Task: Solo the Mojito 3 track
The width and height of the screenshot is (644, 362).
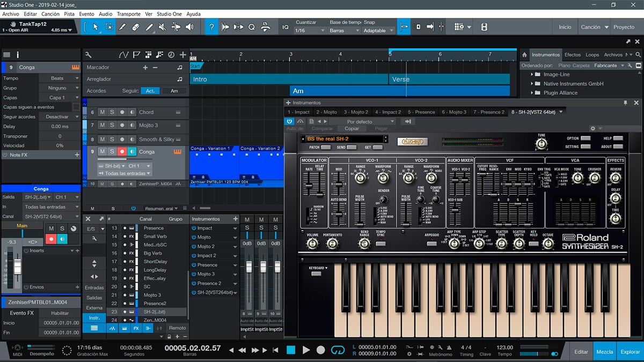Action: (112, 125)
